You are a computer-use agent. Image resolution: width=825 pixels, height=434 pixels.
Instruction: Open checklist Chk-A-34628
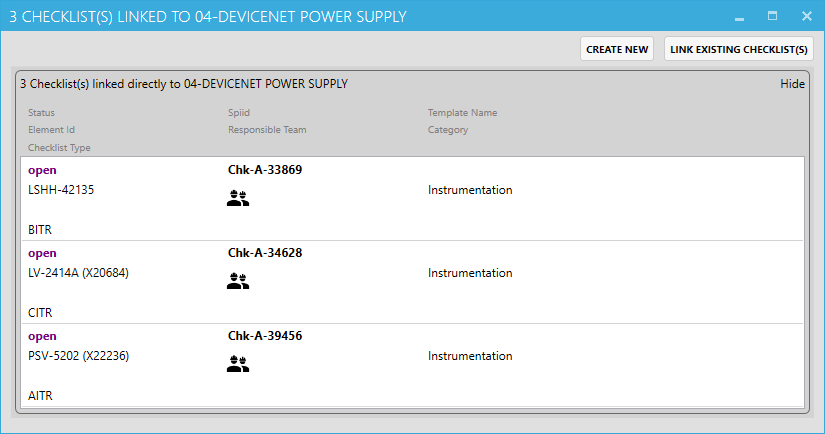(265, 253)
